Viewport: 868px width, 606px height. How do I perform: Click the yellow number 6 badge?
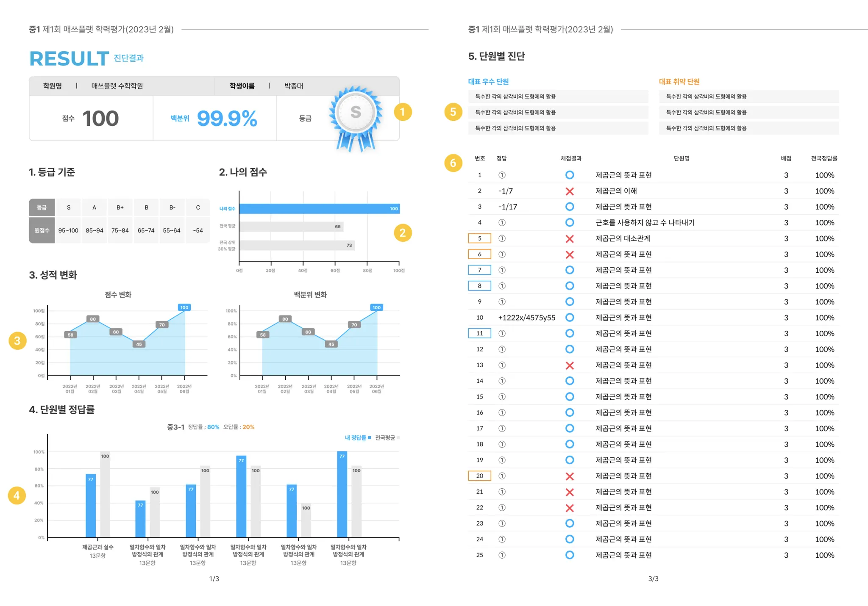[453, 163]
